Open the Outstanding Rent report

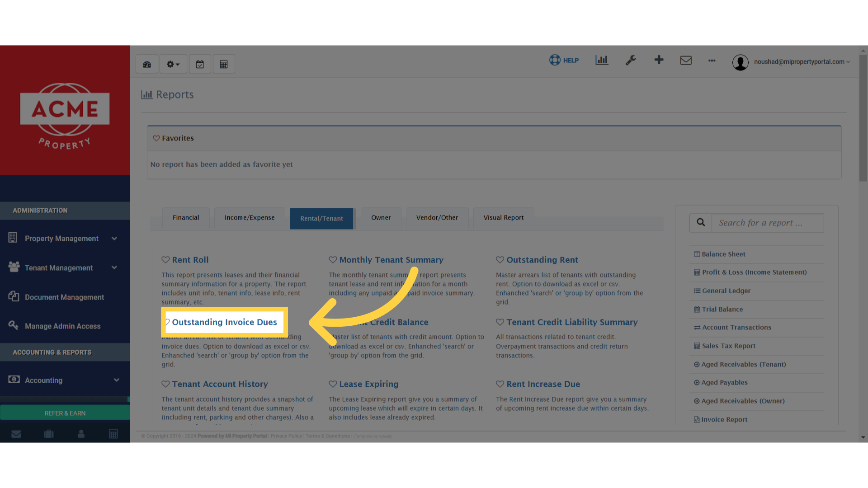click(x=542, y=260)
